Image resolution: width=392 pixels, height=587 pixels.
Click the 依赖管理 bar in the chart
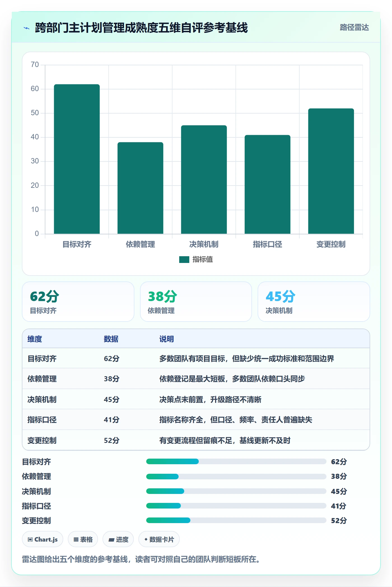[140, 188]
